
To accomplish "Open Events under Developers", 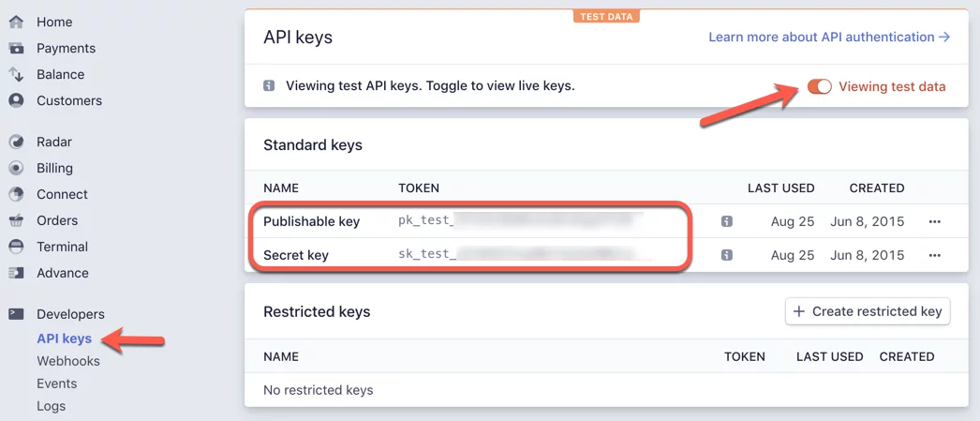I will tap(57, 383).
